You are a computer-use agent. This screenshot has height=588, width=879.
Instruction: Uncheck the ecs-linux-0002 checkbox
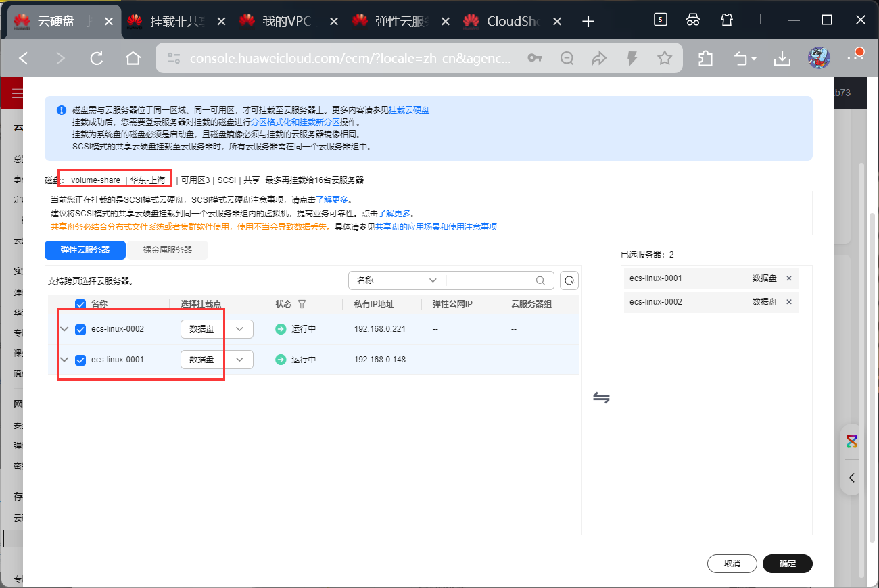(80, 330)
